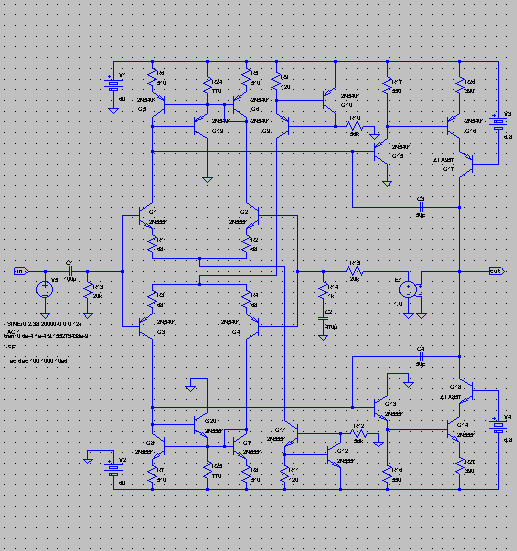Select battery V1 at top left rail
This screenshot has width=517, height=551.
point(113,85)
